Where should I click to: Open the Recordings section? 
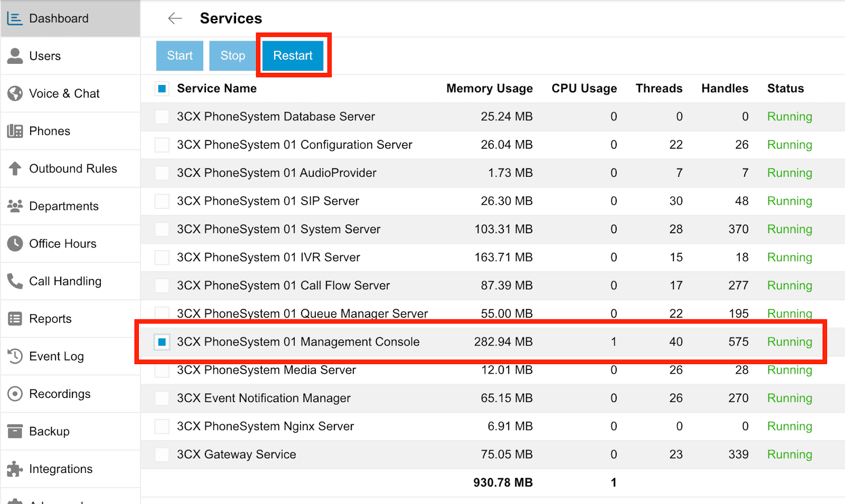pyautogui.click(x=59, y=393)
